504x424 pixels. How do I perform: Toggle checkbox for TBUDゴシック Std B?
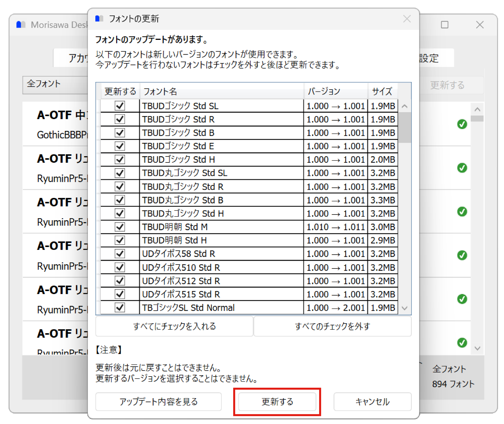click(120, 133)
